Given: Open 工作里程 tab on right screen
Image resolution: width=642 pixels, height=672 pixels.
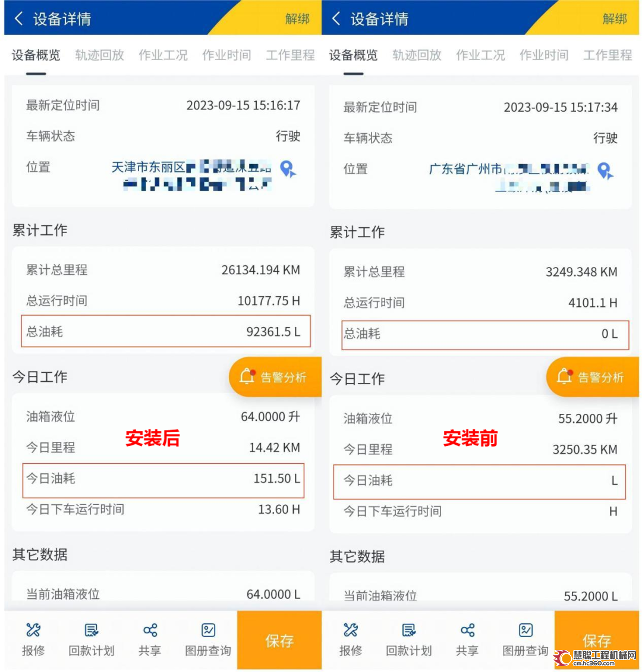Looking at the screenshot, I should [608, 55].
